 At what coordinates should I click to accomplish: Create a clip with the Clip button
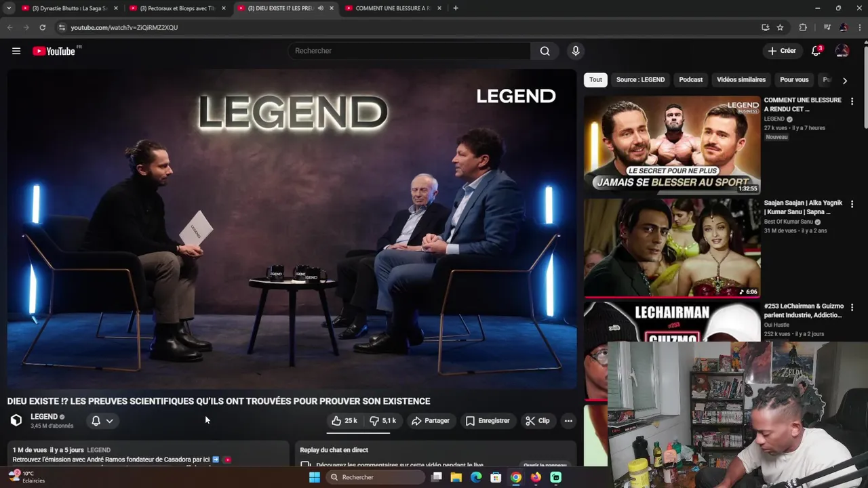(x=538, y=421)
